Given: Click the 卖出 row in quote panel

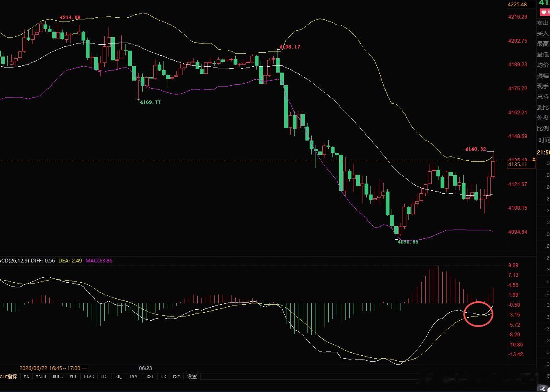Looking at the screenshot, I should [543, 23].
